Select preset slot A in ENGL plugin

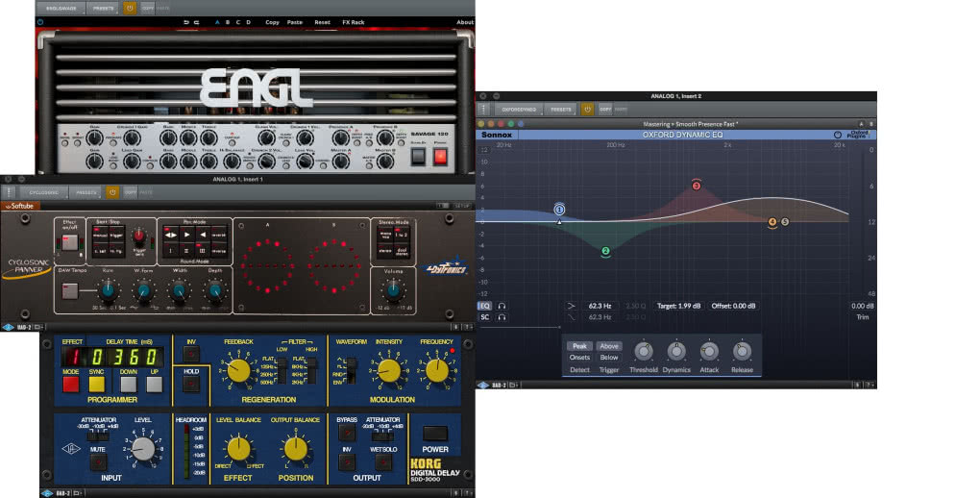coord(217,22)
